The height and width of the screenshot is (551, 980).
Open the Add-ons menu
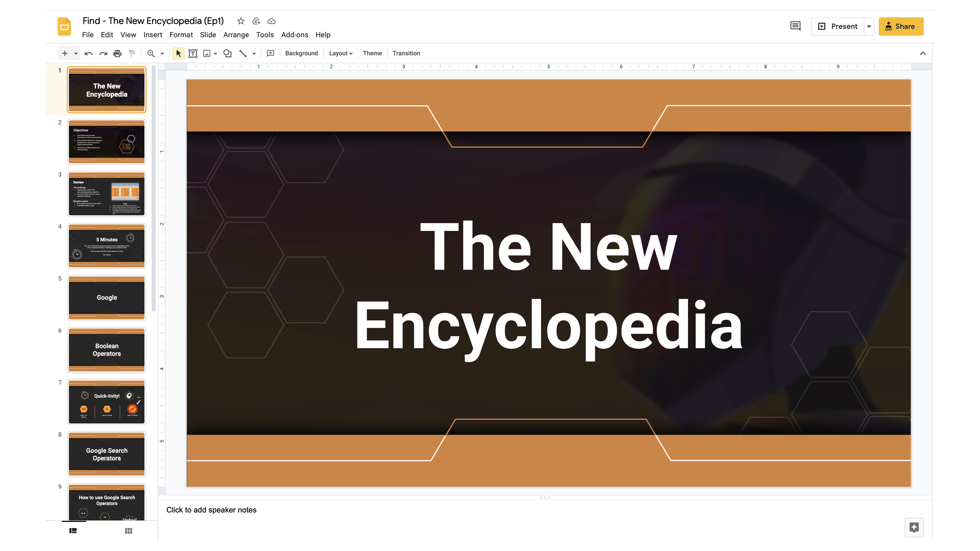[295, 35]
